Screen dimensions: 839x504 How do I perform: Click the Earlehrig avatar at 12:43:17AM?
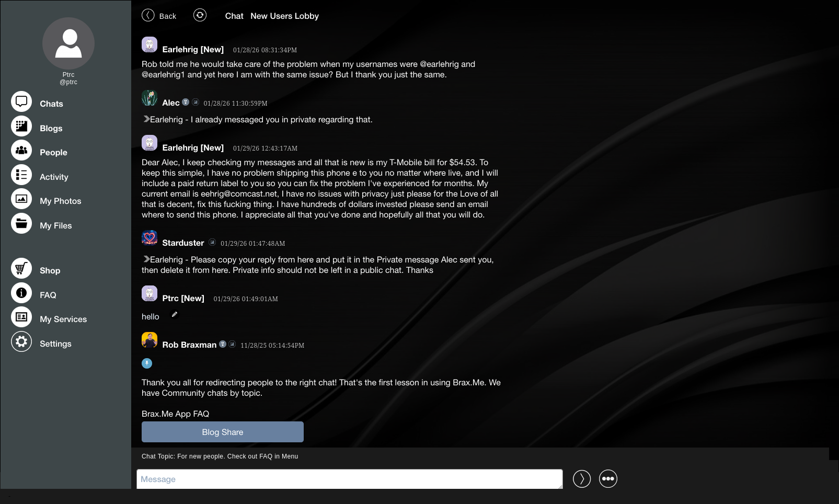point(150,143)
